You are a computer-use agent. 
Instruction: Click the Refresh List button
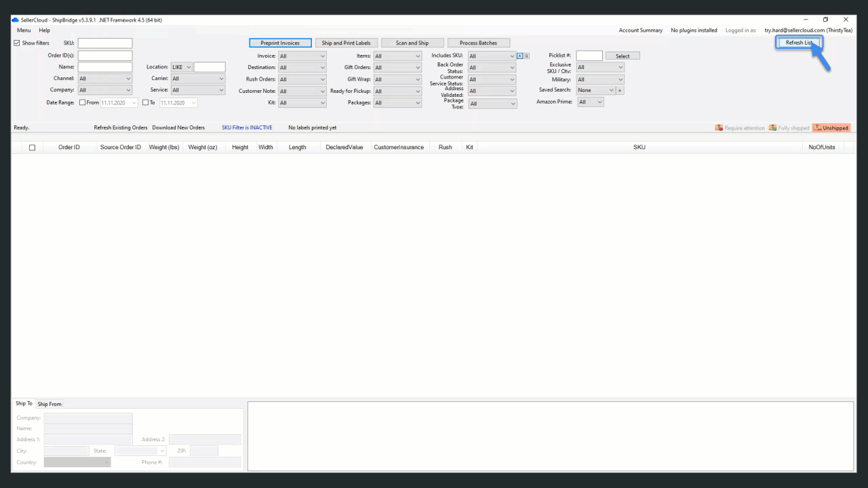click(799, 43)
